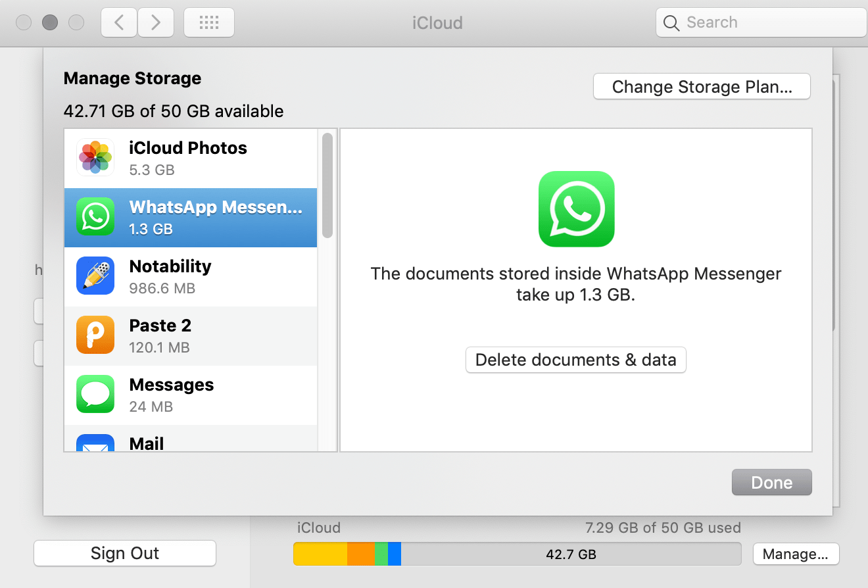This screenshot has width=868, height=588.
Task: Select the Messages app icon
Action: pos(95,394)
